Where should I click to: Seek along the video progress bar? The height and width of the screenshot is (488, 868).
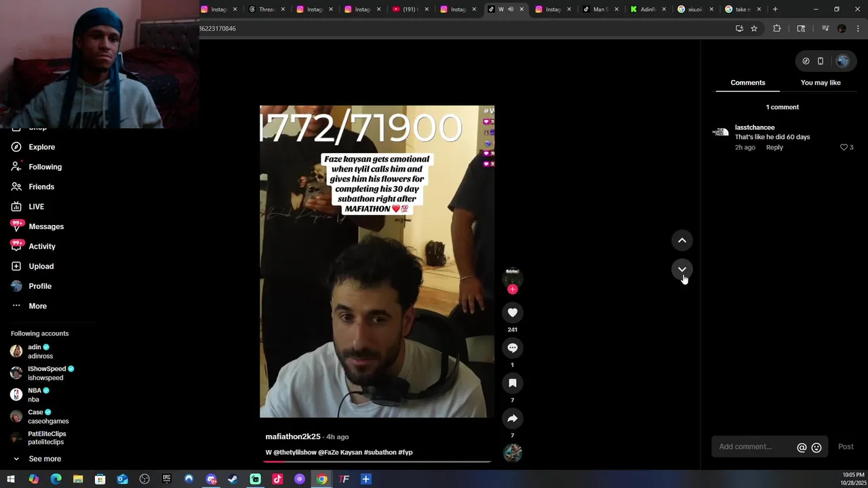click(x=377, y=462)
